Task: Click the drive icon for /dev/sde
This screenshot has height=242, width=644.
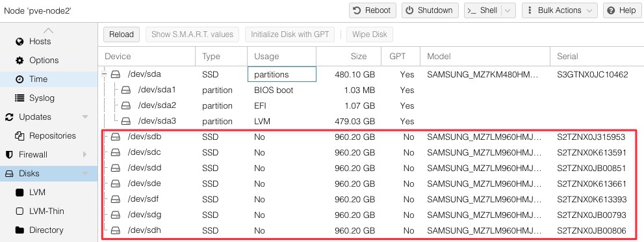Action: tap(116, 183)
